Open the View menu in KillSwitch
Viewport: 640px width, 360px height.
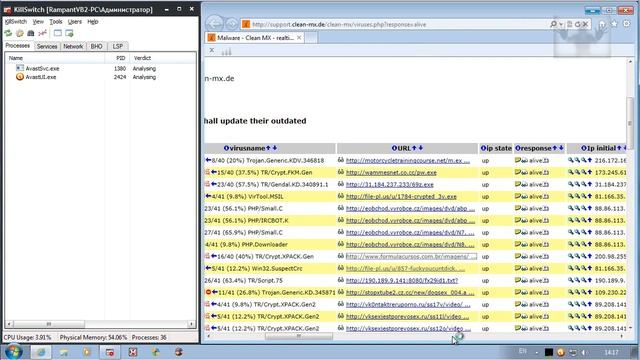click(38, 22)
